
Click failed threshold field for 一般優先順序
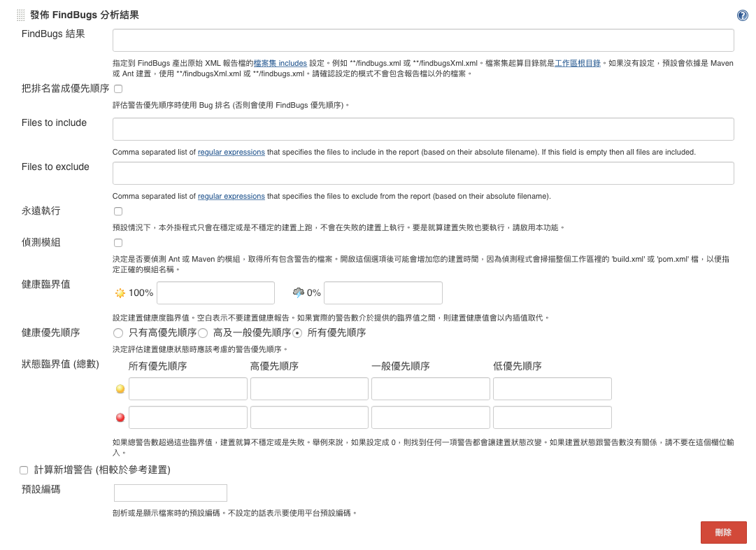(431, 417)
